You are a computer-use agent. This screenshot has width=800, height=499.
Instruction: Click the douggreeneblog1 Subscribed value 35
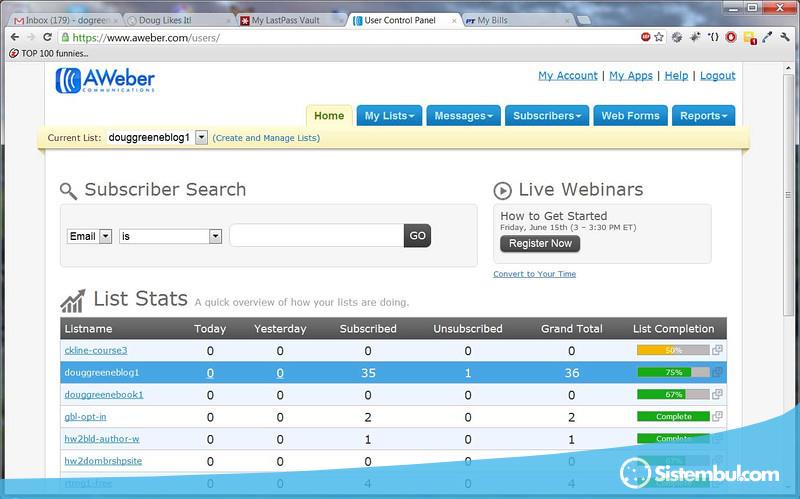point(368,373)
